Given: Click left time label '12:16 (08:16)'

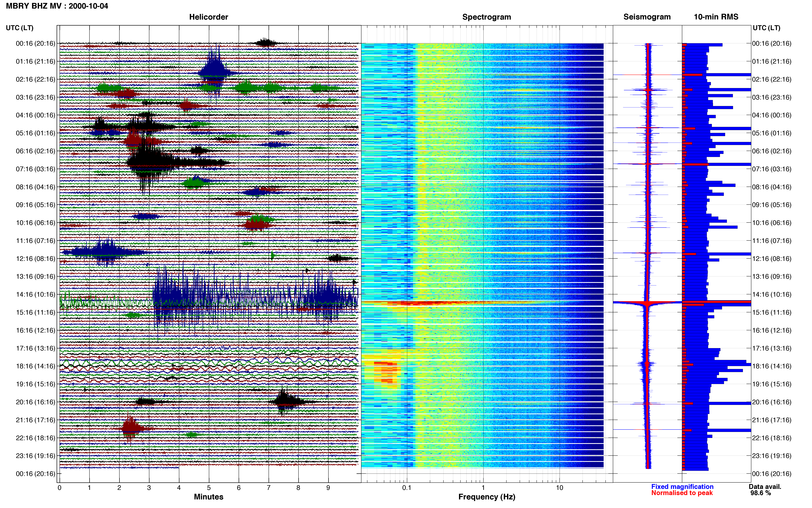Looking at the screenshot, I should (36, 259).
